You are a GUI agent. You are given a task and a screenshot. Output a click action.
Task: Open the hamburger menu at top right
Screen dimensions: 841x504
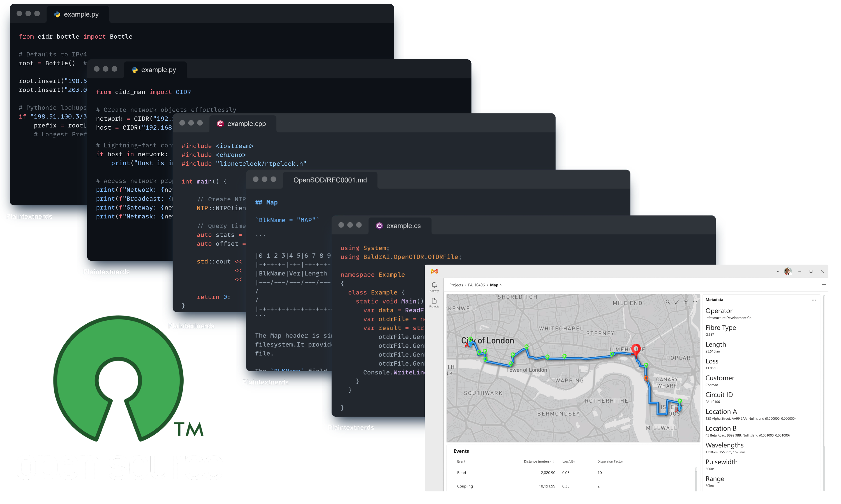[x=823, y=284]
